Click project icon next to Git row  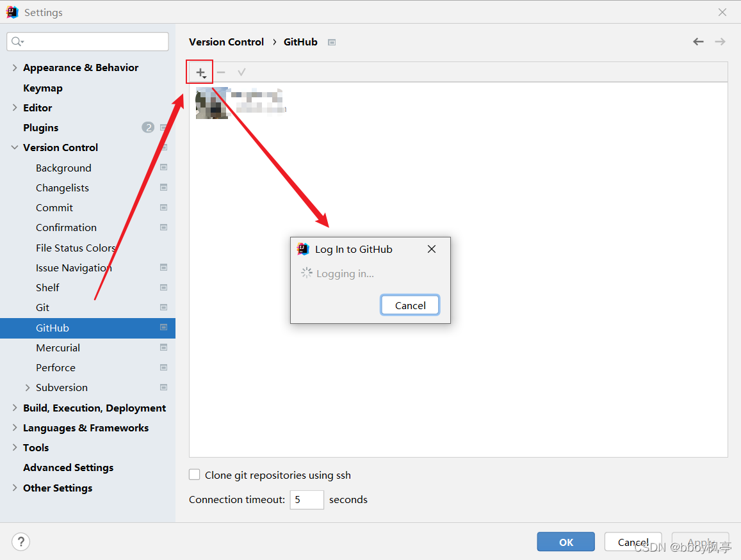163,307
